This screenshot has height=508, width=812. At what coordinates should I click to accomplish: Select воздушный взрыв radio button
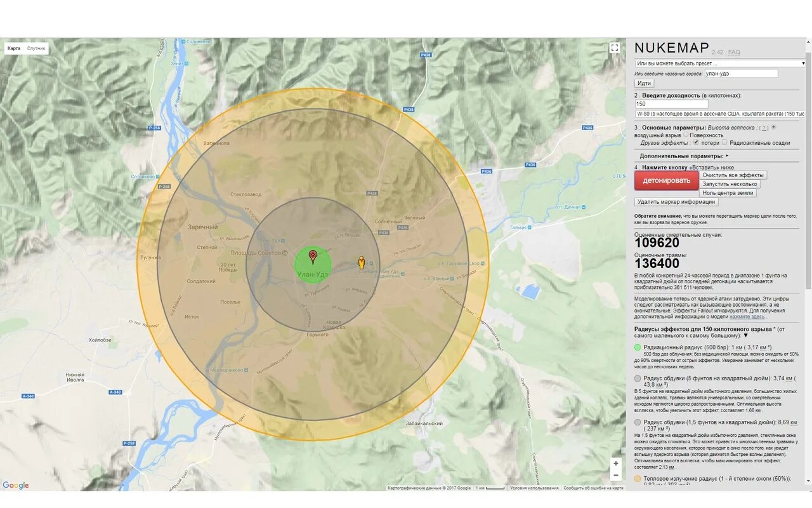tap(773, 127)
